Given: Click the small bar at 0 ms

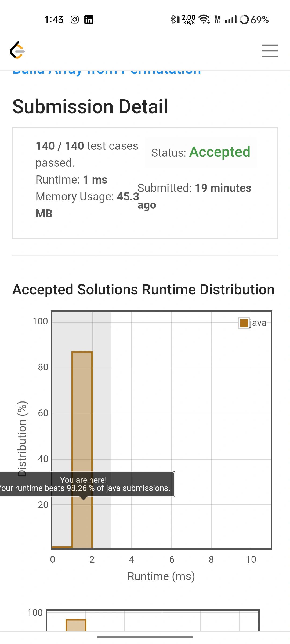Looking at the screenshot, I should pyautogui.click(x=62, y=547).
